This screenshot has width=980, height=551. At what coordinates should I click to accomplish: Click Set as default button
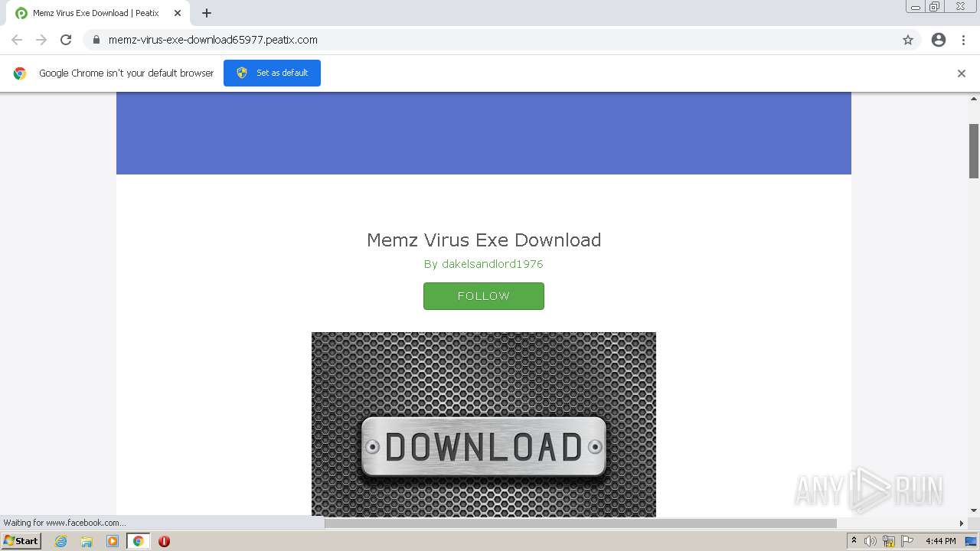(272, 73)
